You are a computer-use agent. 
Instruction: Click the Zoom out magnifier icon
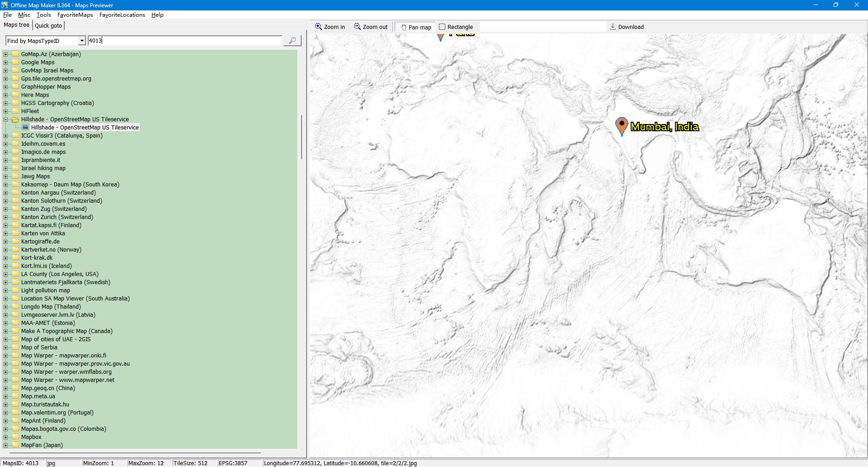pos(357,27)
